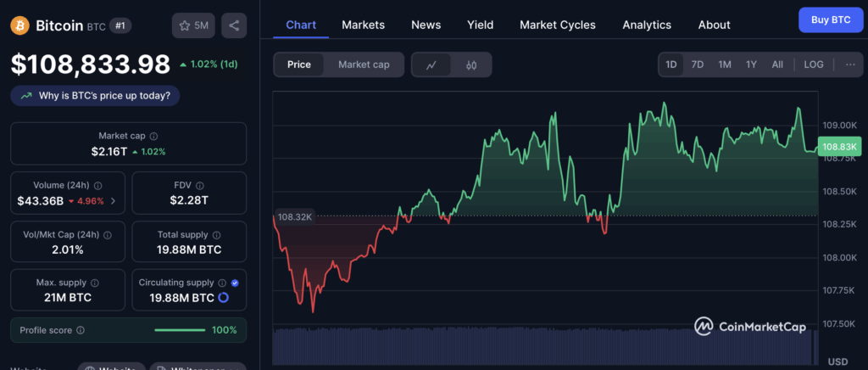Select the All time range
Screen dimensions: 868x370
click(777, 64)
